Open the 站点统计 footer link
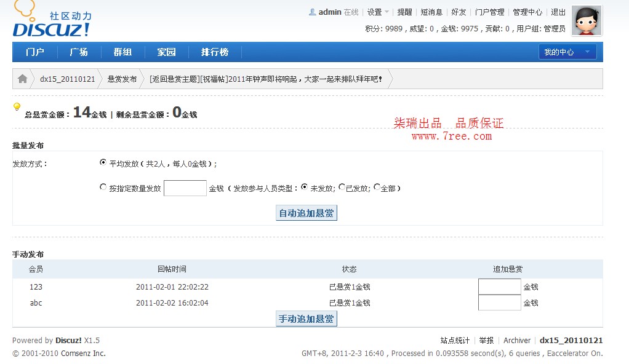Viewport: 629px width, 364px height. coord(455,341)
